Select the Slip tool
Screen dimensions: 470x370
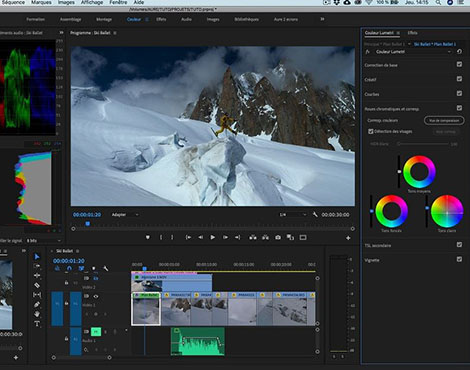tap(37, 295)
